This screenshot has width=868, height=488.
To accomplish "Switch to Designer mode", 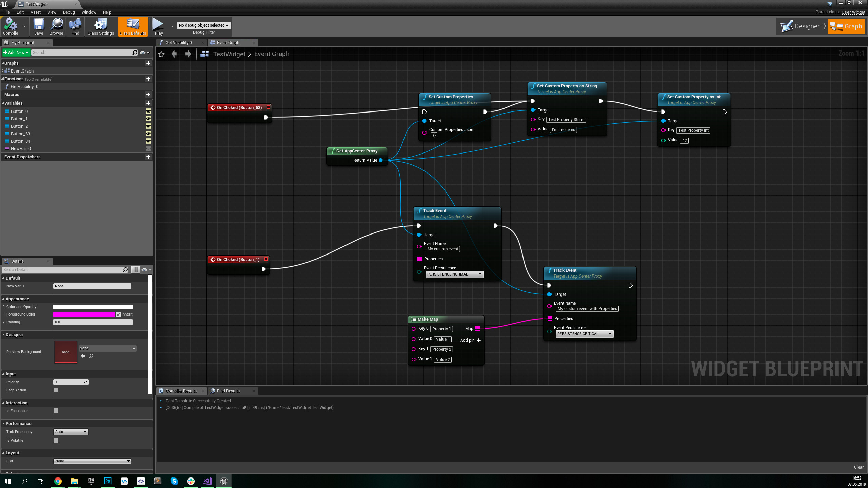I will click(x=801, y=26).
